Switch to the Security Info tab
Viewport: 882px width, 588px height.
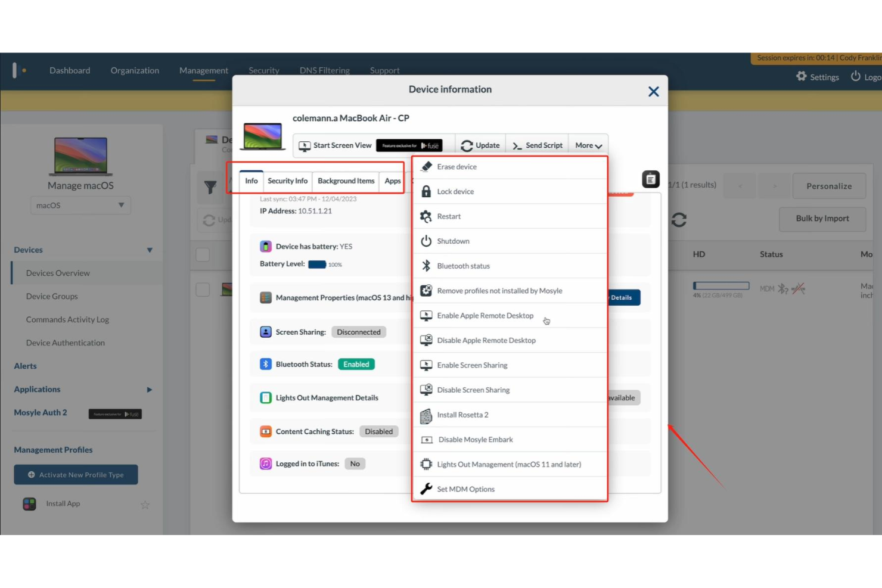coord(288,181)
